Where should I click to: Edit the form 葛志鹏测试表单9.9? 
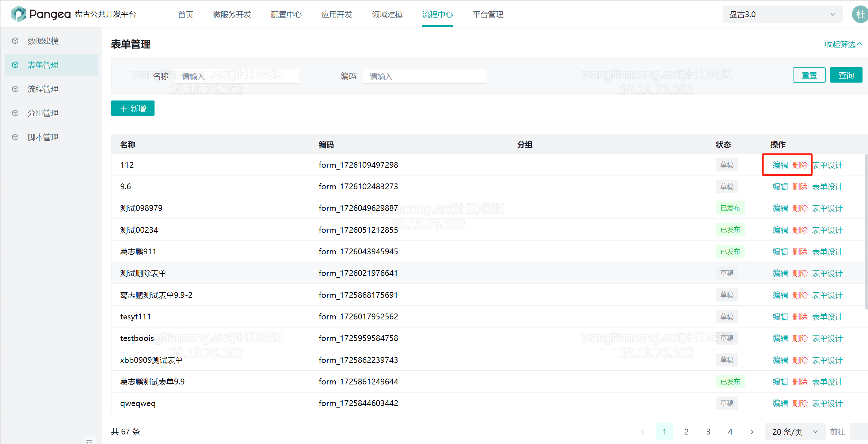click(780, 382)
